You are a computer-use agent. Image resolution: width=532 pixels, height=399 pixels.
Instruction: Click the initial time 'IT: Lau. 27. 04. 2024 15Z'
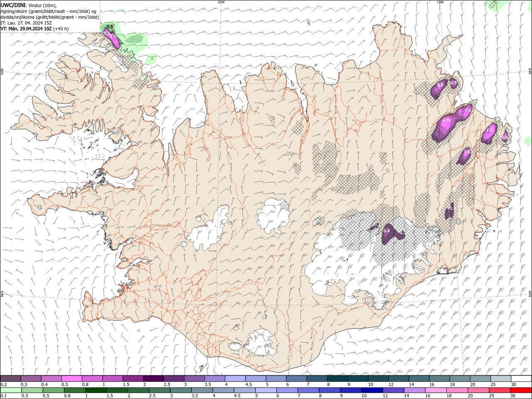point(25,23)
